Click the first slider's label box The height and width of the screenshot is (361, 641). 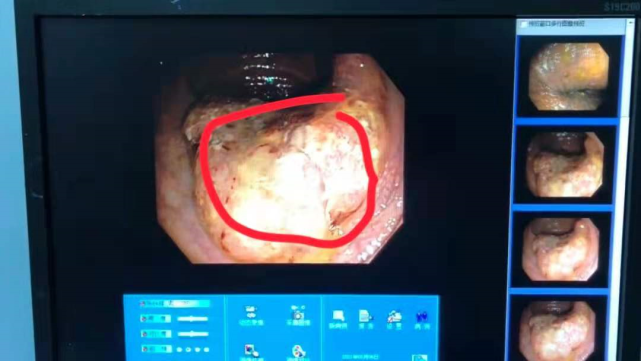click(156, 318)
